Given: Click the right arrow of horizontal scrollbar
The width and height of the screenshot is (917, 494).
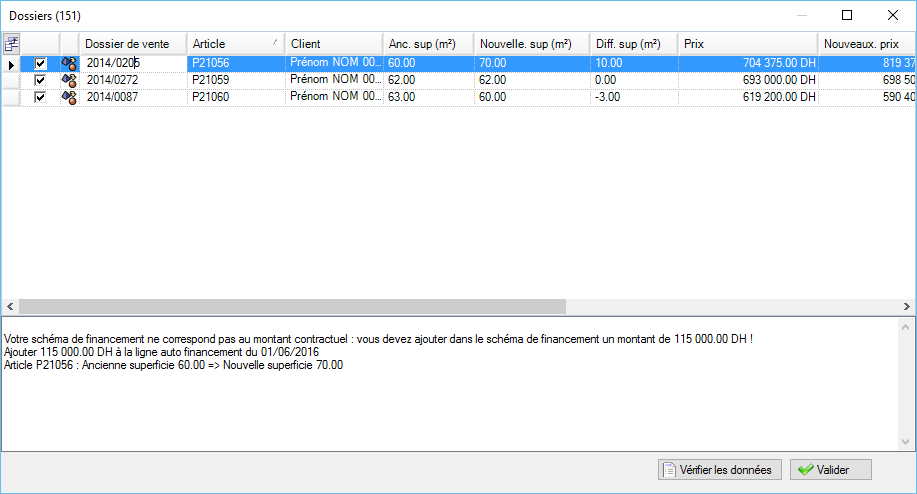Looking at the screenshot, I should [x=906, y=307].
